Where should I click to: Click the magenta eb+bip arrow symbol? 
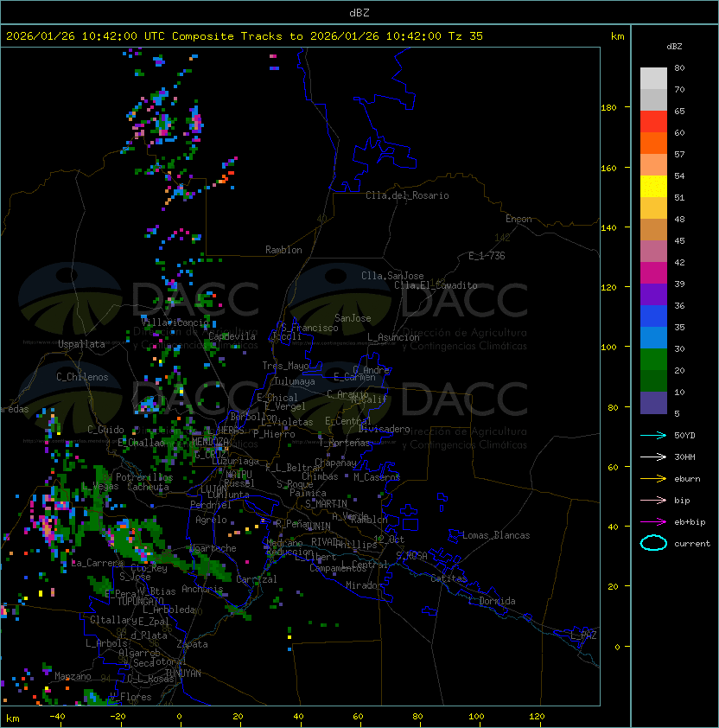click(x=653, y=522)
